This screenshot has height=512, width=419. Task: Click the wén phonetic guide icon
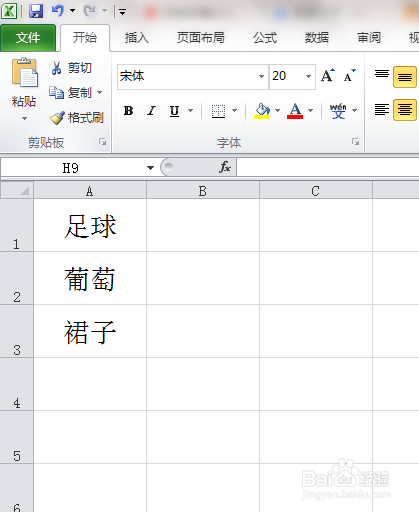(x=338, y=110)
